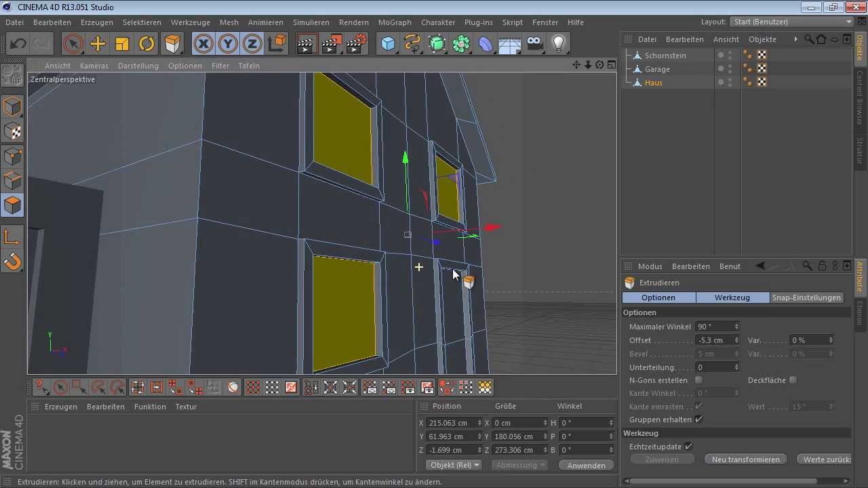The height and width of the screenshot is (488, 868).
Task: Toggle snapping magnet icon
Action: coord(12,261)
